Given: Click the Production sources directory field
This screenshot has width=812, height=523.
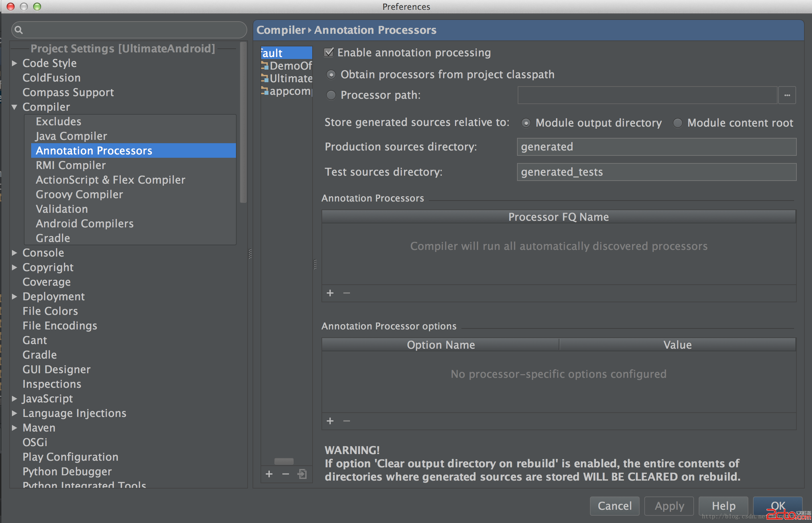Looking at the screenshot, I should [656, 147].
